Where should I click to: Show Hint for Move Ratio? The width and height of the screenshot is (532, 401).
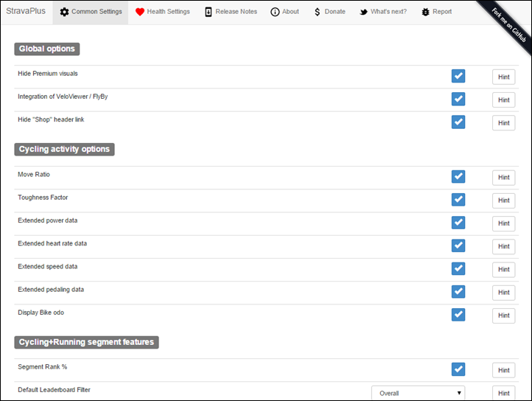tap(503, 178)
